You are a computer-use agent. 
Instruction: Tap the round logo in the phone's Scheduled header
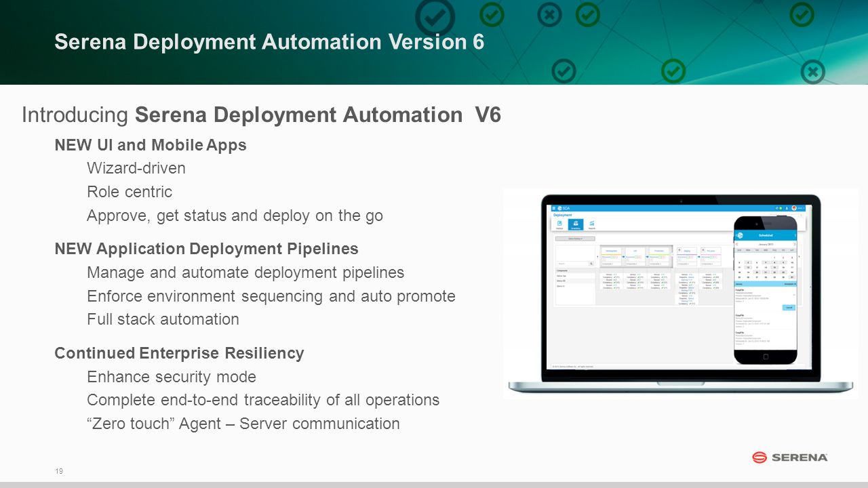tap(739, 235)
